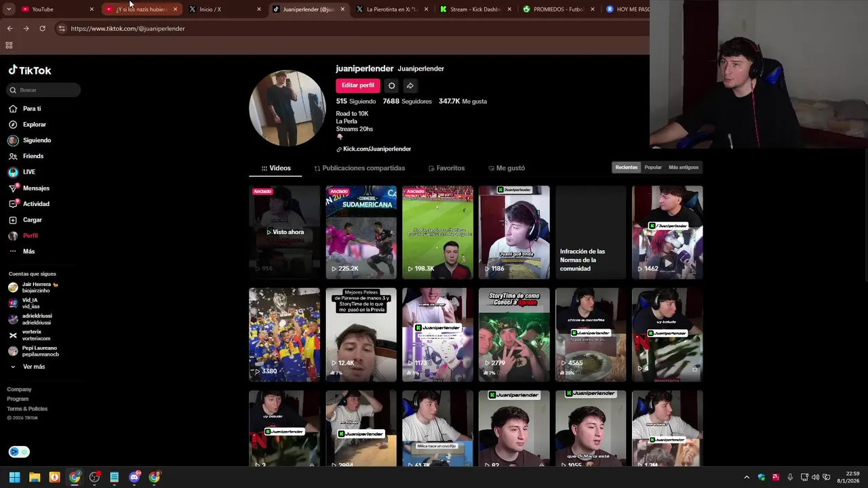Image resolution: width=868 pixels, height=488 pixels.
Task: Open Infracción de las Normas video tile
Action: [x=591, y=232]
